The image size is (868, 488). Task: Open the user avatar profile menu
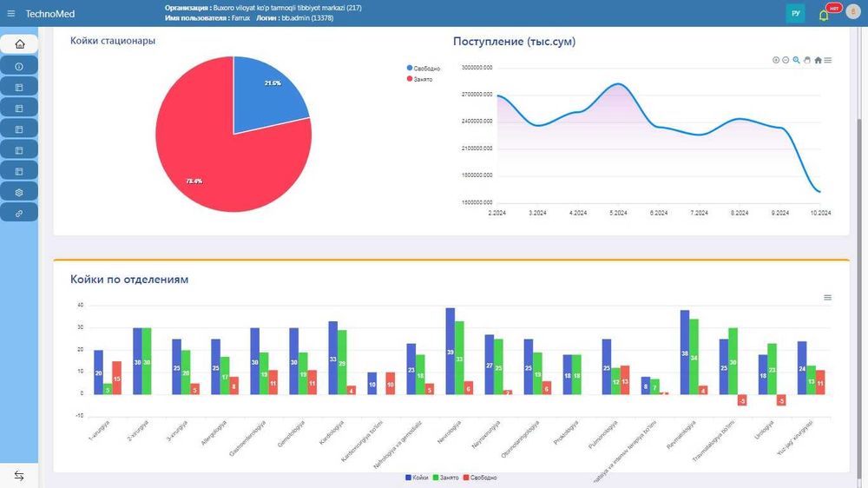853,13
